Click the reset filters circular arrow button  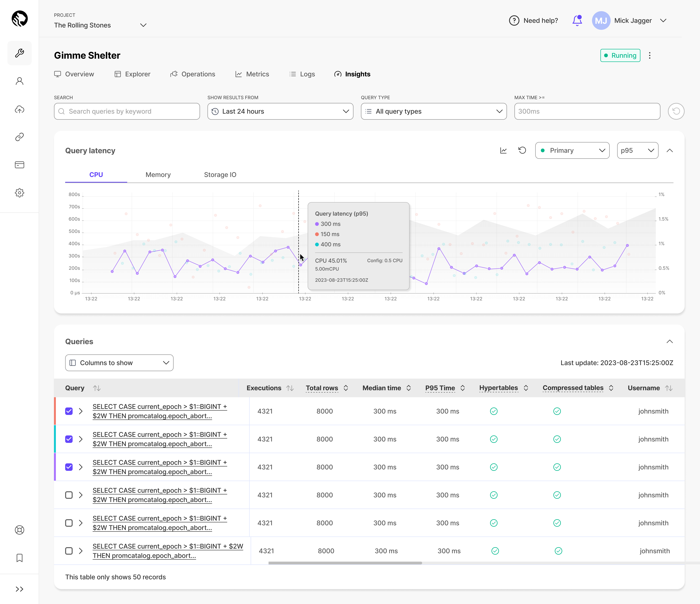click(x=676, y=111)
